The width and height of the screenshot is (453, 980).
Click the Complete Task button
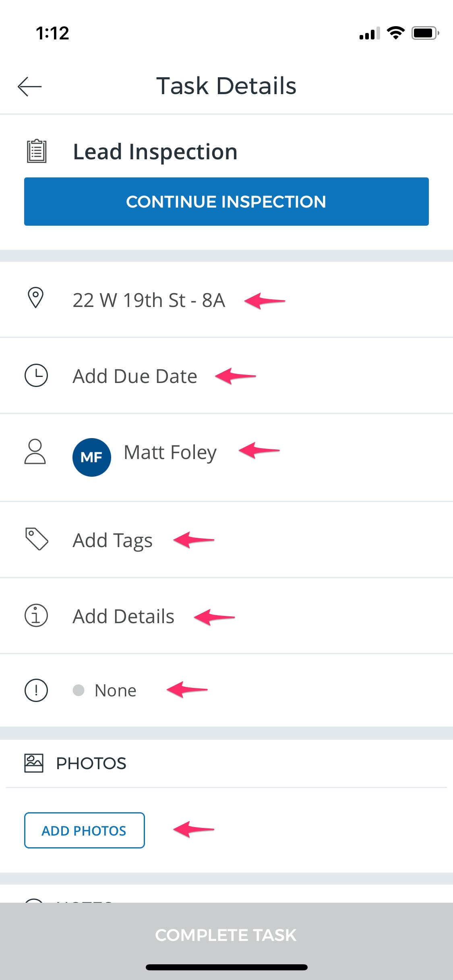pyautogui.click(x=226, y=935)
